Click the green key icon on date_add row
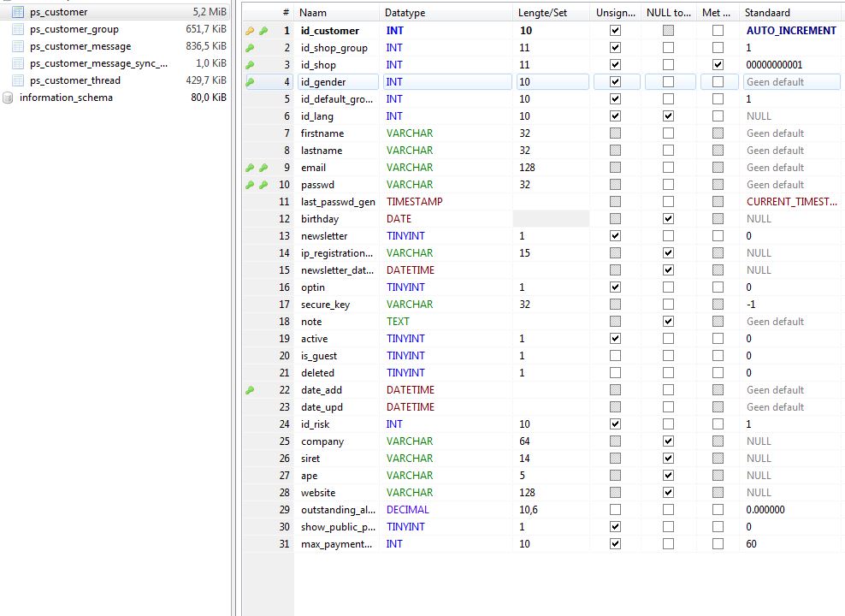This screenshot has width=845, height=616. (x=250, y=390)
